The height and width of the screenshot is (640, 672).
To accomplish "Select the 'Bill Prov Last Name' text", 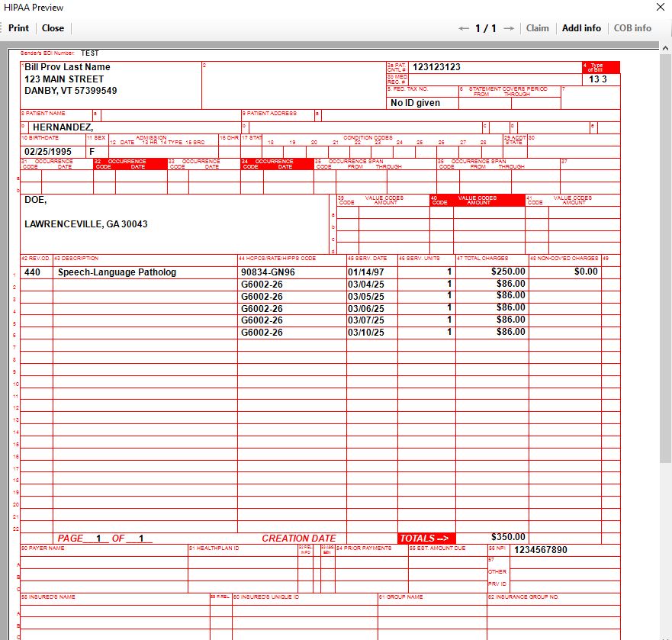I will (67, 67).
